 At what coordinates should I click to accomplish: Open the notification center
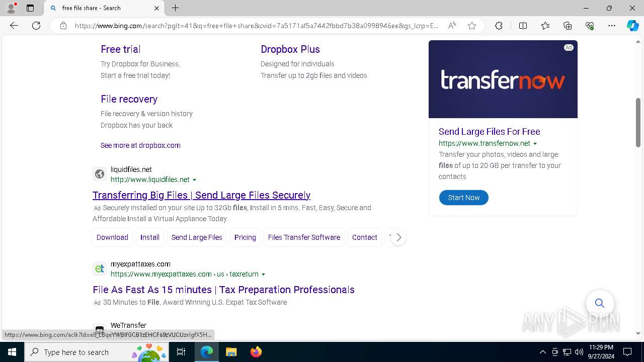(x=627, y=352)
